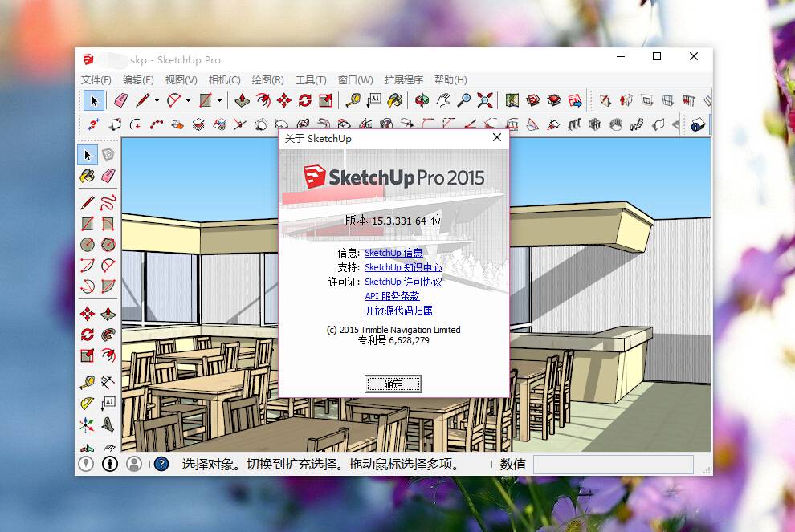Screen dimensions: 795x532
Task: Open the 扩展程序 menu
Action: (x=404, y=79)
